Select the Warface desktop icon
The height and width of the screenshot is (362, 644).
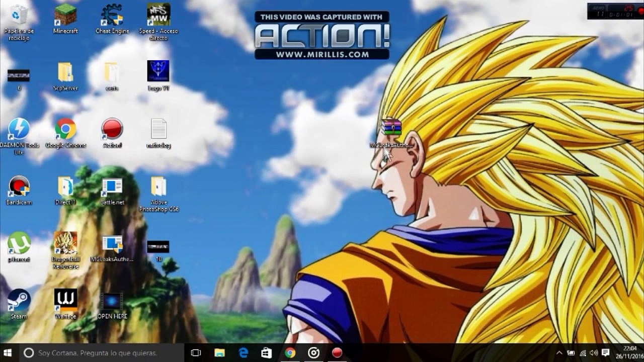[65, 304]
